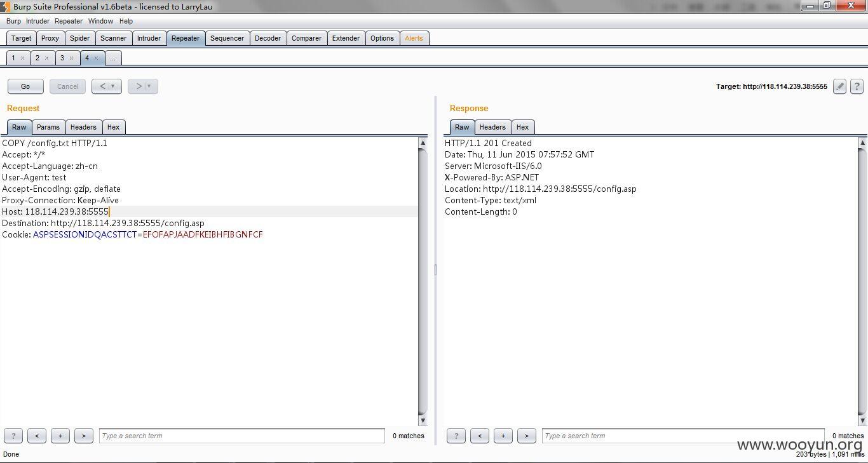Viewport: 868px width, 463px height.
Task: Click the Cookie ASPSESSIONID line
Action: coord(132,234)
